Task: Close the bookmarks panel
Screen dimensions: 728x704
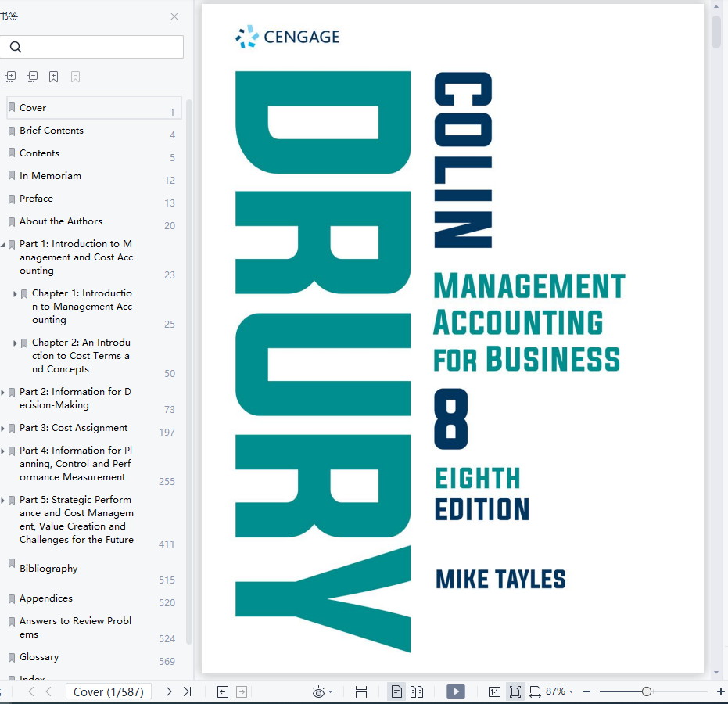Action: pos(174,16)
